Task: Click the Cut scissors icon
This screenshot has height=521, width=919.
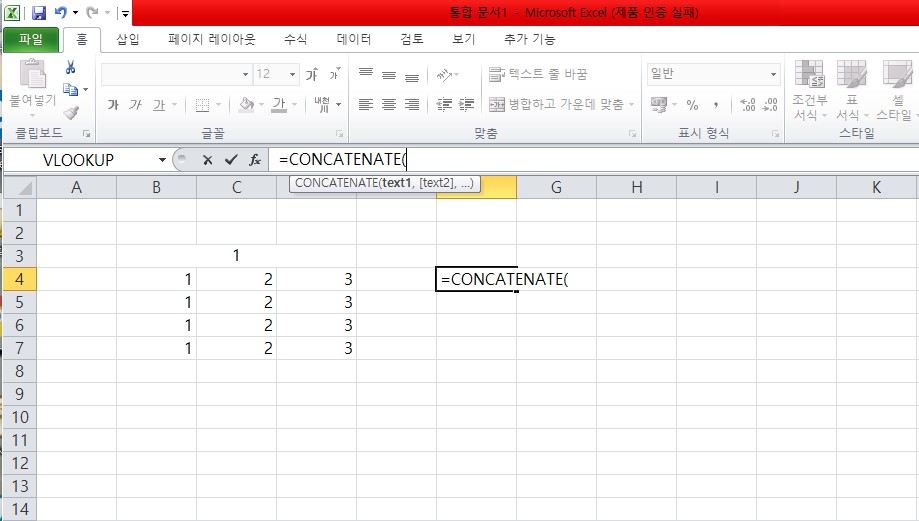Action: [x=70, y=67]
